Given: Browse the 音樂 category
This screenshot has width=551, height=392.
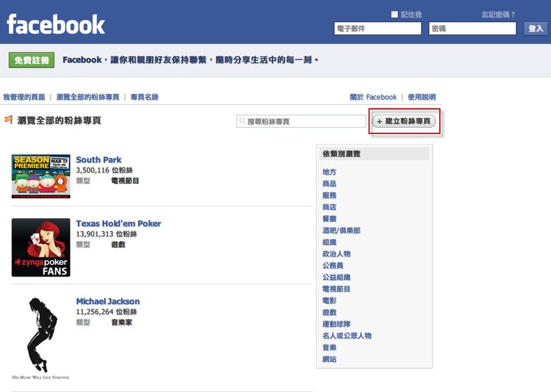Looking at the screenshot, I should [329, 348].
